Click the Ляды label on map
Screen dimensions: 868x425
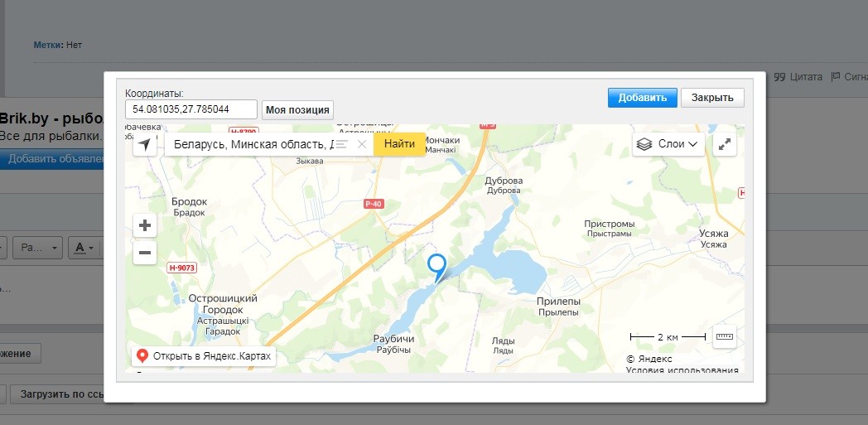[x=504, y=340]
